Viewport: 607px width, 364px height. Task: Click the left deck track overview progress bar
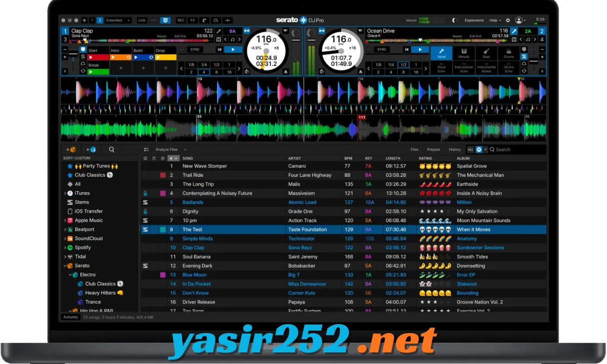(x=143, y=40)
